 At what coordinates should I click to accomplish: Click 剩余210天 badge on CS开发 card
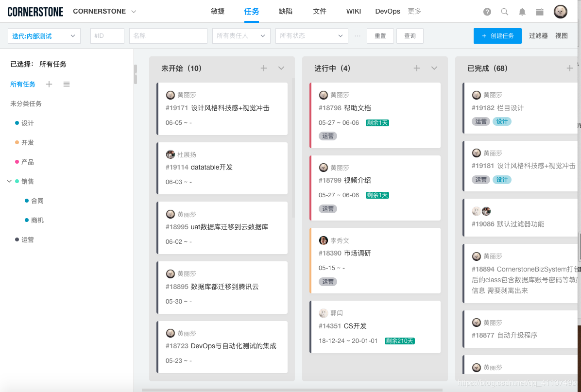(x=399, y=341)
